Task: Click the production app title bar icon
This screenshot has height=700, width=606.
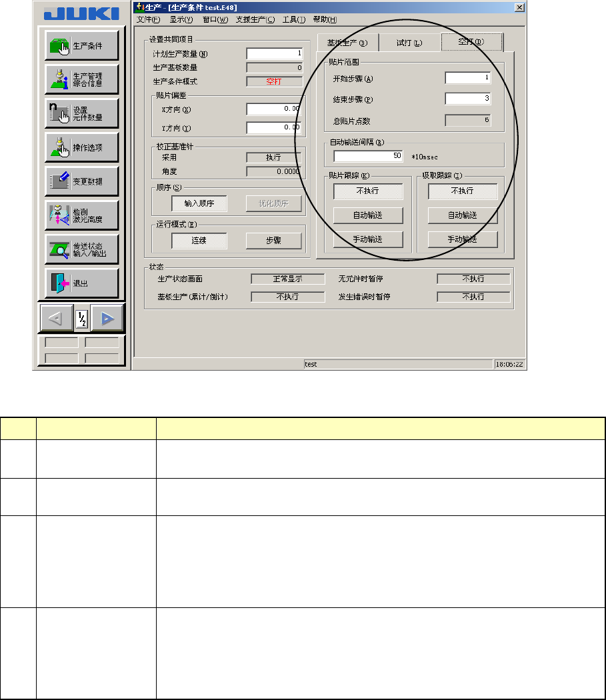Action: (139, 7)
